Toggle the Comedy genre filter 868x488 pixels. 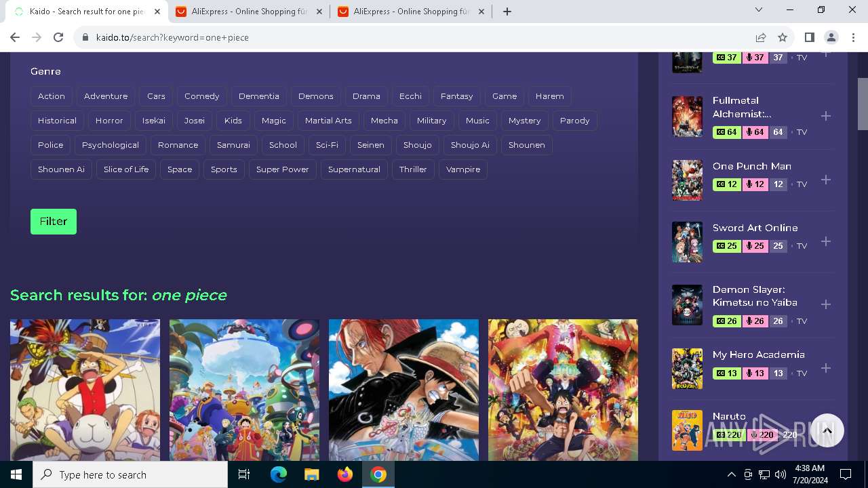202,96
